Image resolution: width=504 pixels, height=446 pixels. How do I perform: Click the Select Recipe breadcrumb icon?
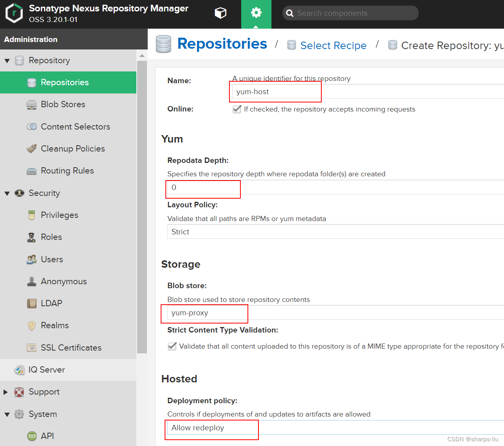[x=291, y=45]
